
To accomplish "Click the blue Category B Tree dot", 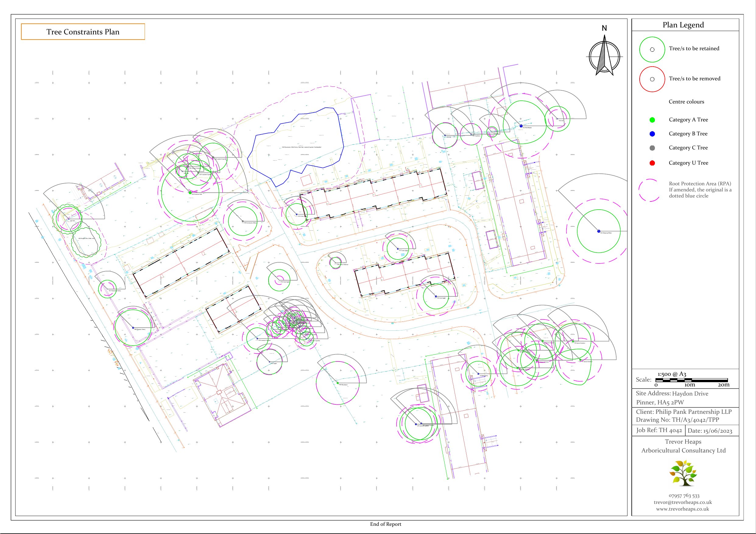I will click(x=652, y=134).
